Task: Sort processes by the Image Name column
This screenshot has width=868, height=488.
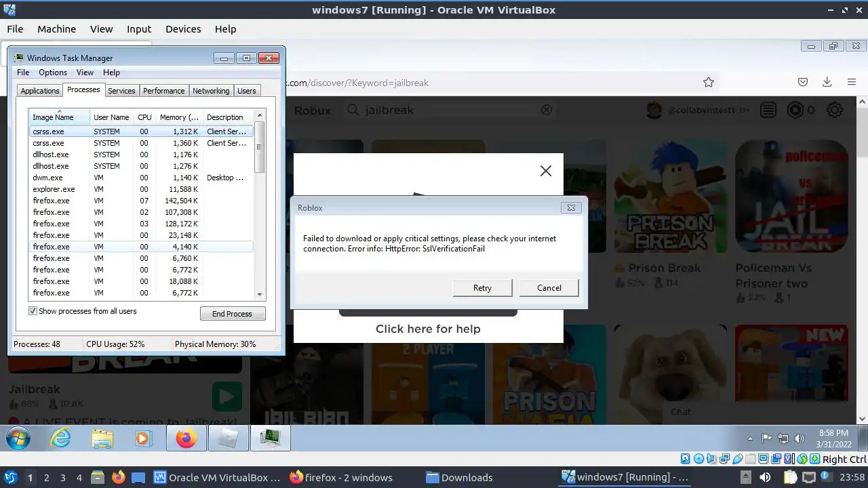Action: (59, 117)
